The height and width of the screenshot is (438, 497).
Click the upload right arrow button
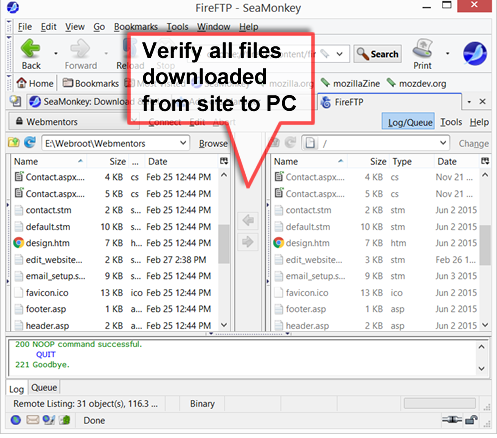(x=248, y=241)
